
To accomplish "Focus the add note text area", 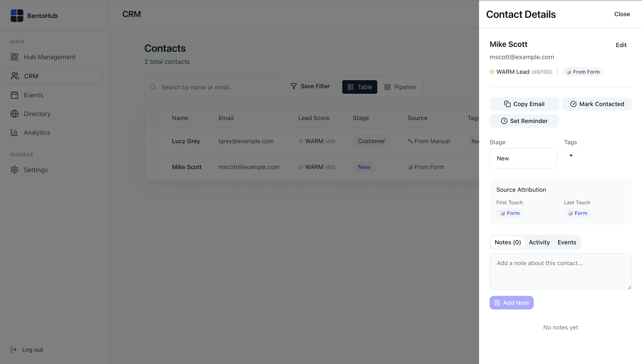I will [x=560, y=272].
